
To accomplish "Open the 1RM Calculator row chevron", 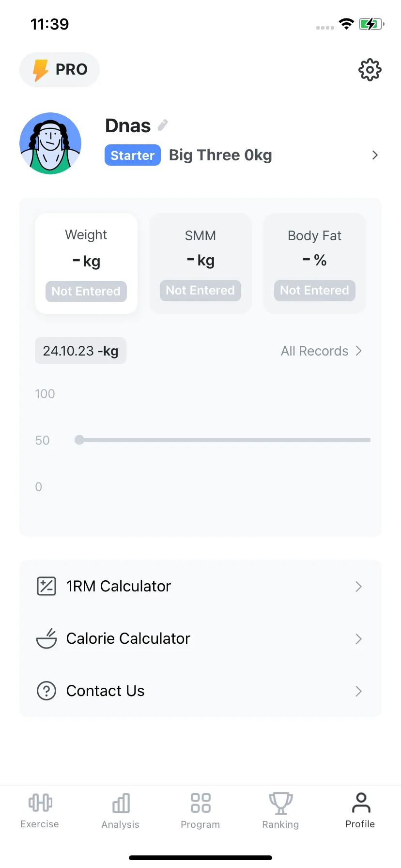I will click(x=358, y=587).
